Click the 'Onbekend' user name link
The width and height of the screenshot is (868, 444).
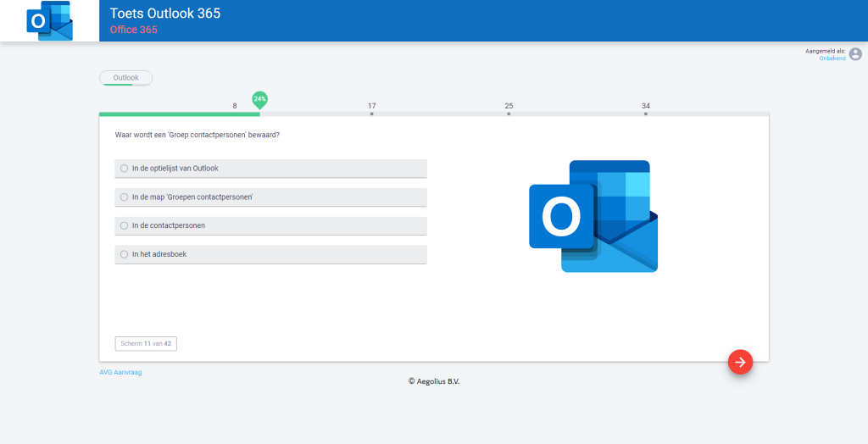click(x=832, y=58)
